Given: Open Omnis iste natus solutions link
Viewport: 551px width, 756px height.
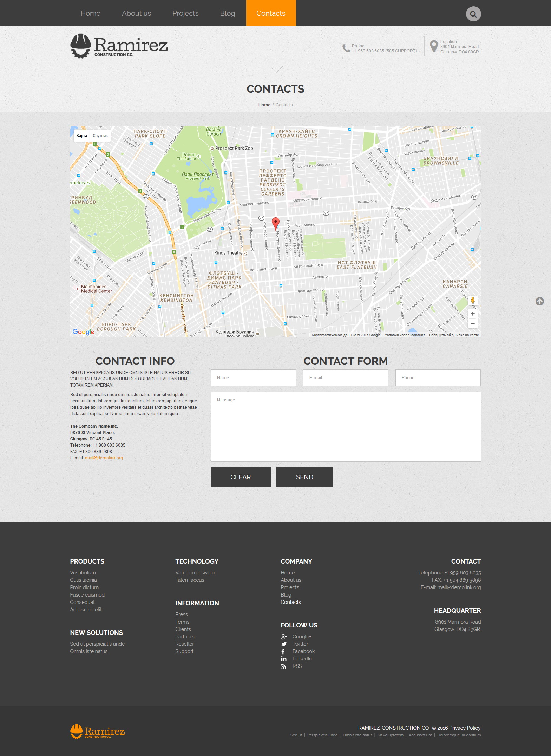Looking at the screenshot, I should 89,651.
